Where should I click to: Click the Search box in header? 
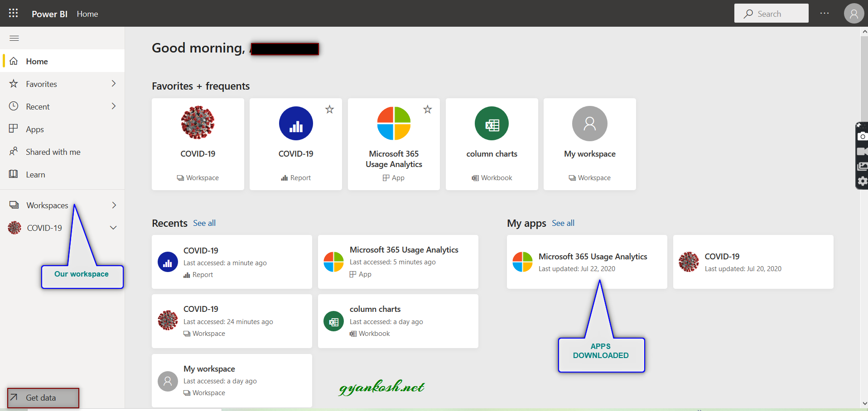771,14
